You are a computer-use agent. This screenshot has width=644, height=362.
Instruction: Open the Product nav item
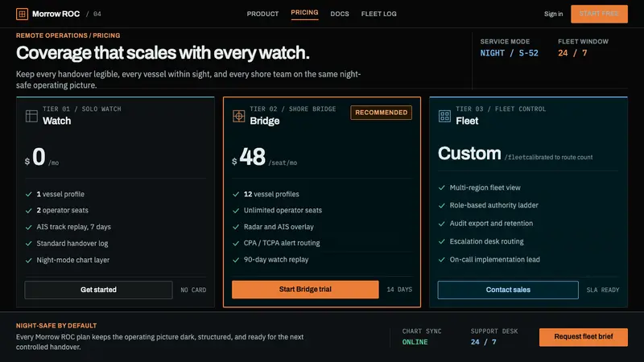tap(262, 14)
